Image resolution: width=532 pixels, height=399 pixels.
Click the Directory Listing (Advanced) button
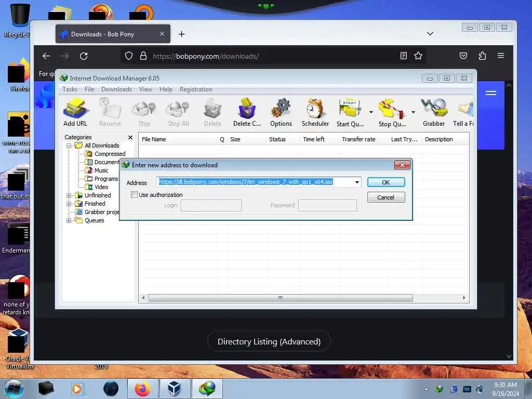[269, 342]
